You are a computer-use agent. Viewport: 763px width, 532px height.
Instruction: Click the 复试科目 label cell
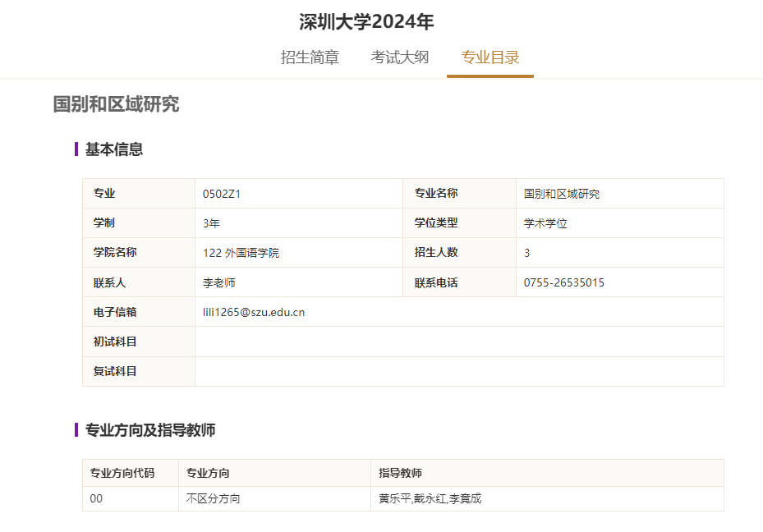[x=139, y=372]
